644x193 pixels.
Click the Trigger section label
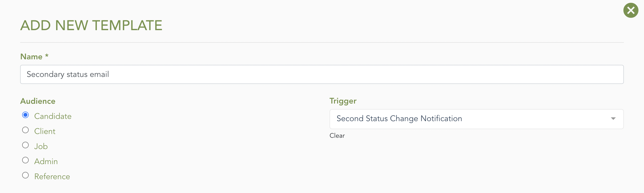pyautogui.click(x=343, y=101)
